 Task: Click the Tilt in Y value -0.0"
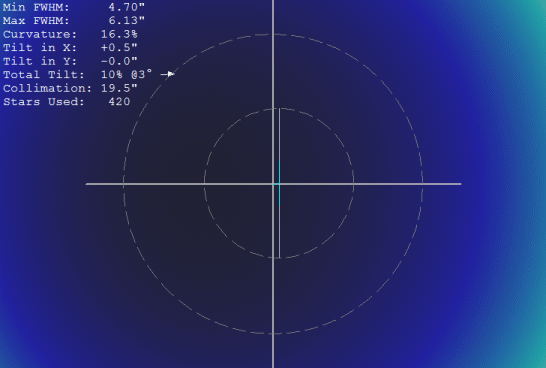tap(119, 61)
